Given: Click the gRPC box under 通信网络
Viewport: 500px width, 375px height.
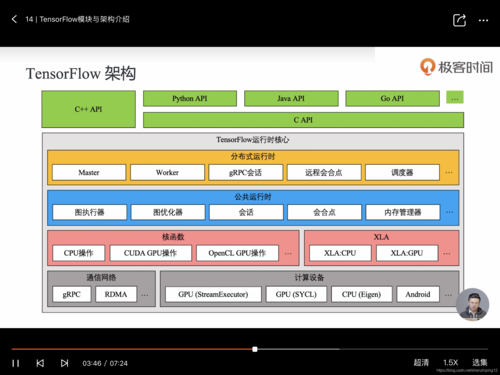Looking at the screenshot, I should tap(72, 294).
